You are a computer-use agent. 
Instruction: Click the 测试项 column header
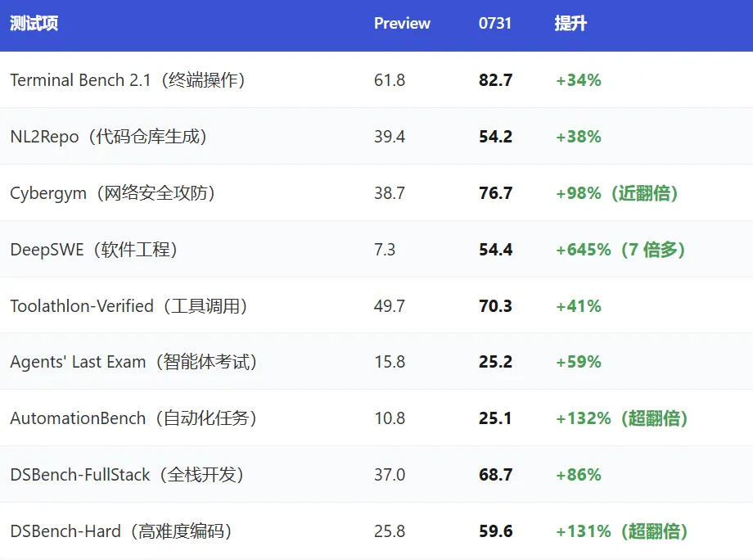(34, 23)
